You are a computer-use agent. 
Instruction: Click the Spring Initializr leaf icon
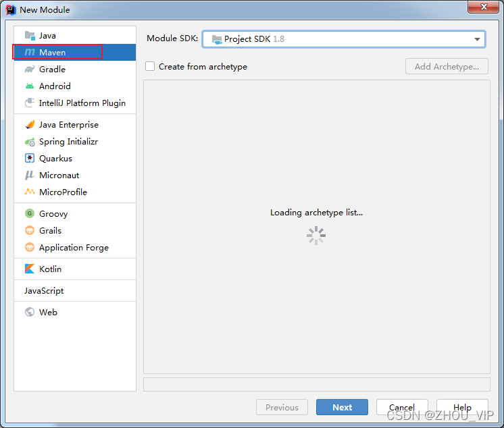(x=30, y=142)
